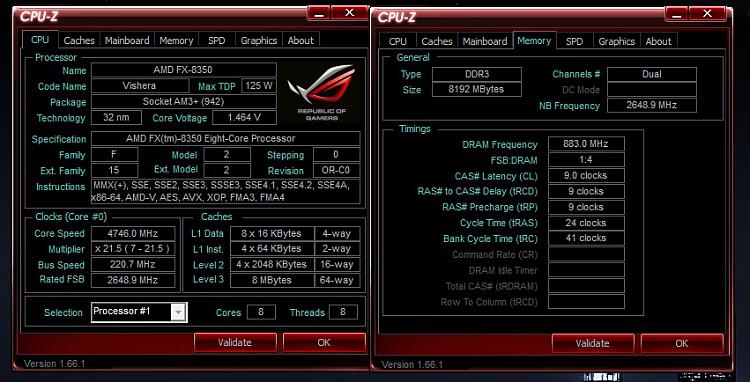Click the Max TDP value 125 W
Screen dimensions: 750x382
[x=259, y=86]
